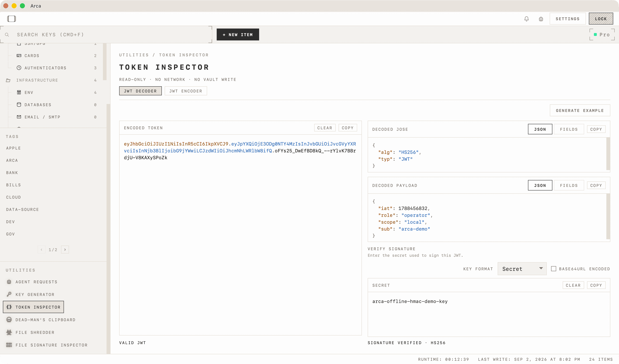Go to next tags page
This screenshot has height=364, width=619.
[65, 250]
